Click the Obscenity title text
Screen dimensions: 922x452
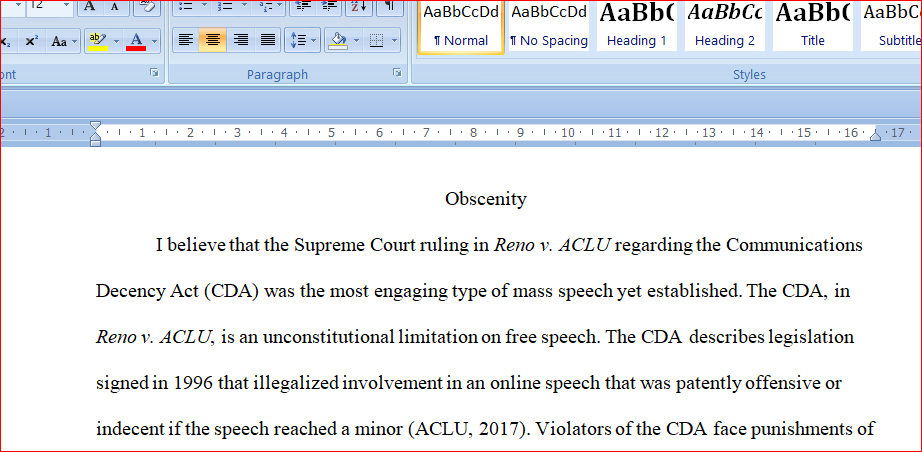[486, 199]
